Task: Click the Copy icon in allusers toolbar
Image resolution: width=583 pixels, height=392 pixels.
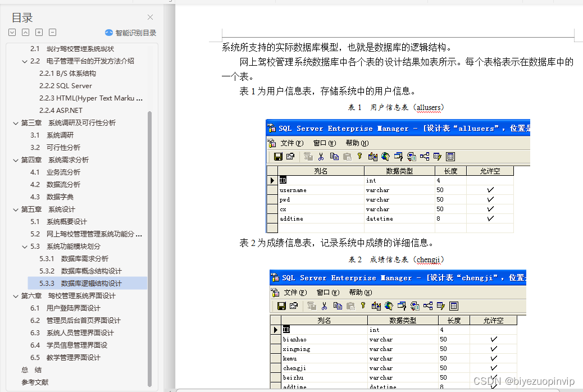Action: (x=334, y=157)
